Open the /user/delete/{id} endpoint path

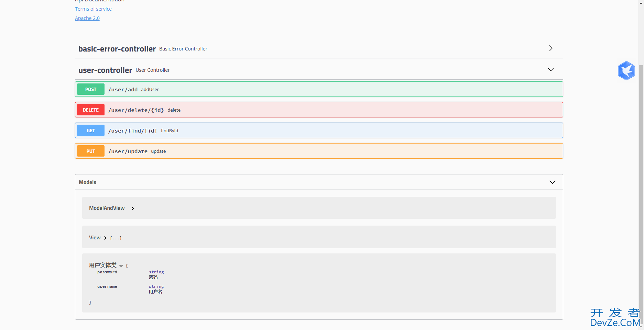136,110
